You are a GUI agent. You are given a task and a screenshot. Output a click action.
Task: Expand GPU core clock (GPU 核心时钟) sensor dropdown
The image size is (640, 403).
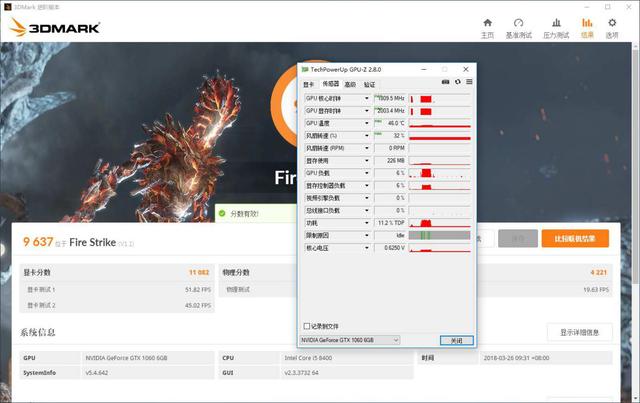point(367,98)
